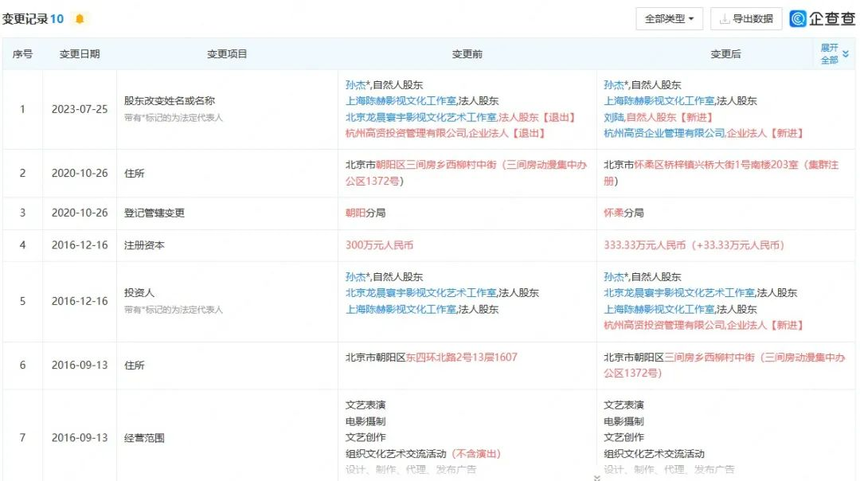Open 杭州高贤企业管理有限公司 link in row 1 变更后

point(664,133)
